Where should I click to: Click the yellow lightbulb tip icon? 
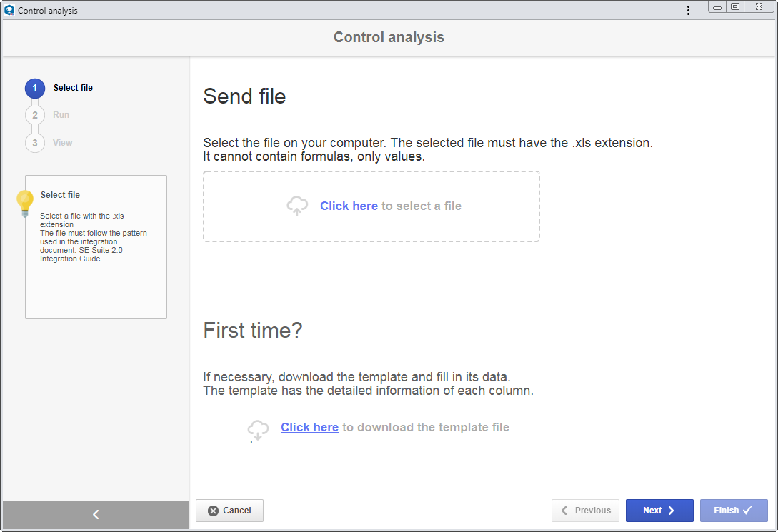(25, 204)
